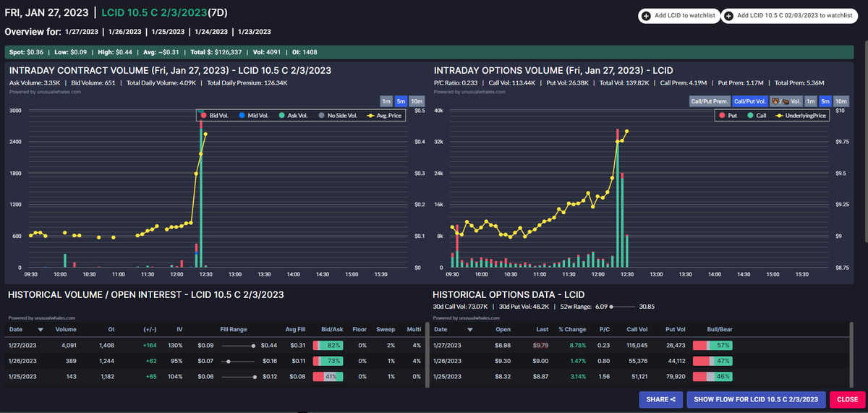The height and width of the screenshot is (413, 868).
Task: Toggle Ask Vol. legend marker
Action: [x=281, y=115]
